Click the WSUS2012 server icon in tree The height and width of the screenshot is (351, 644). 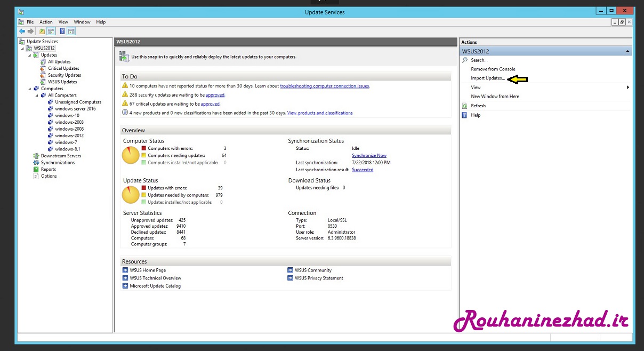coord(30,48)
